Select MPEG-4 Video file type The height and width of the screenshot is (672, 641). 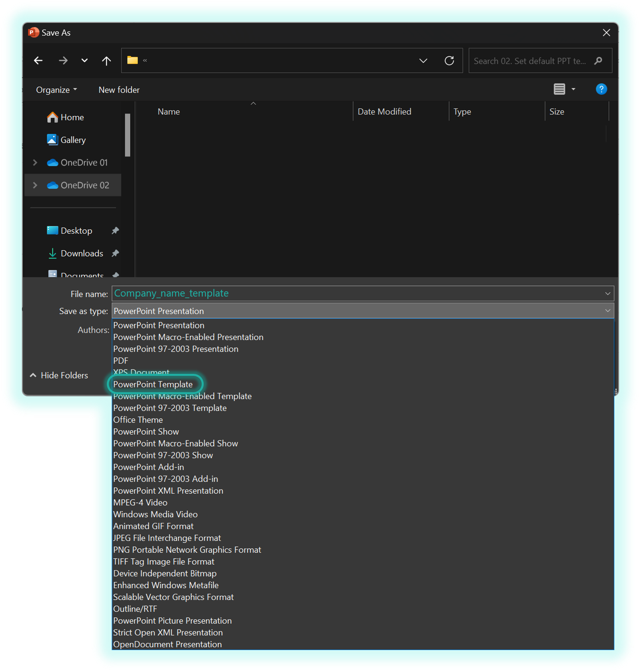click(363, 503)
